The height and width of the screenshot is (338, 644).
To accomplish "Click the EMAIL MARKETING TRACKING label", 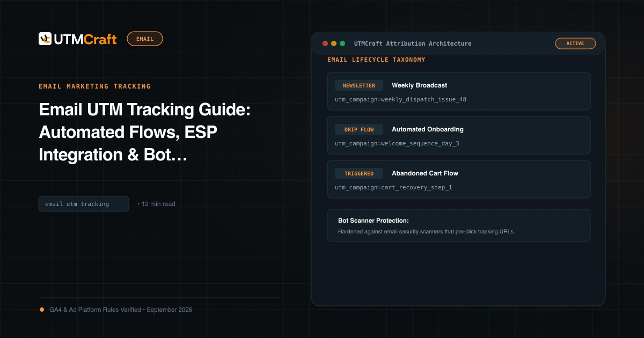I will coord(94,86).
